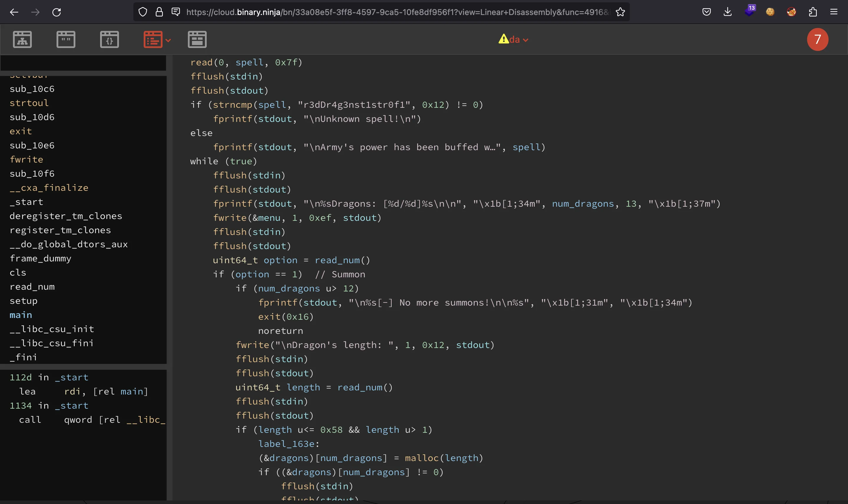The width and height of the screenshot is (848, 504).
Task: Select sub_10c6 in the function list
Action: click(32, 89)
